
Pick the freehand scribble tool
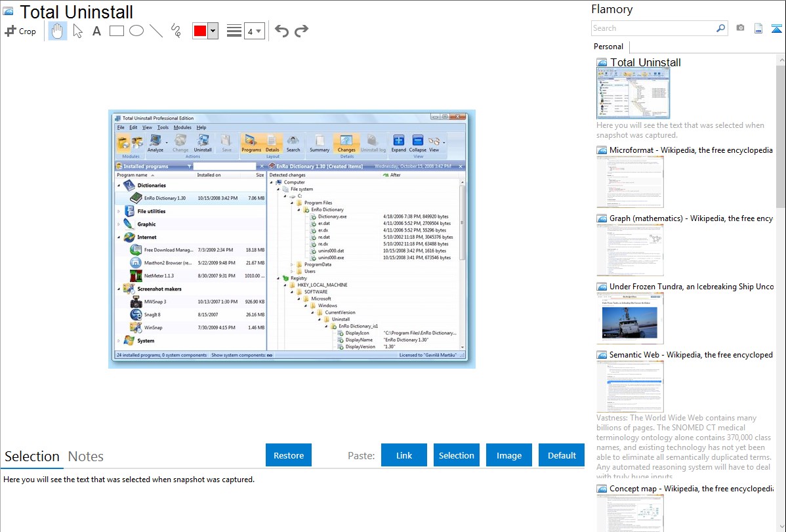click(176, 31)
